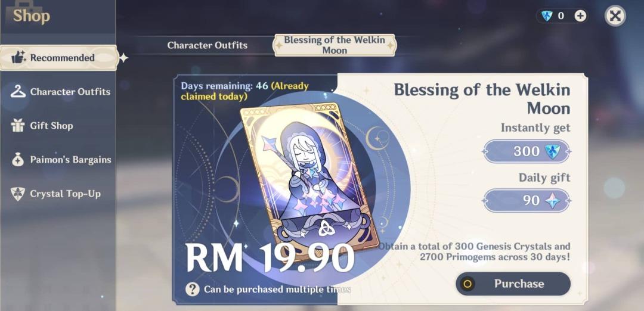Viewport: 644px width, 311px height.
Task: Switch to the Character Outfits top tab
Action: point(207,45)
